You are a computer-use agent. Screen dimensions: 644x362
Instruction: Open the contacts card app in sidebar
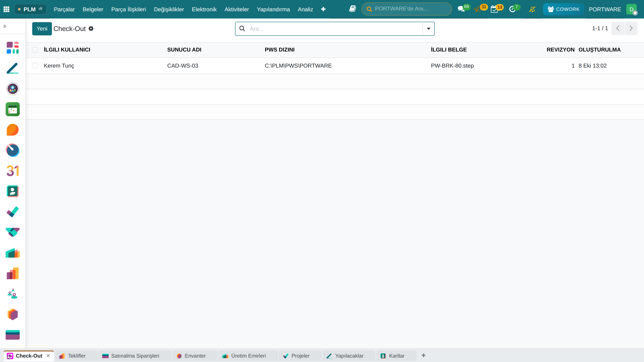(x=12, y=191)
